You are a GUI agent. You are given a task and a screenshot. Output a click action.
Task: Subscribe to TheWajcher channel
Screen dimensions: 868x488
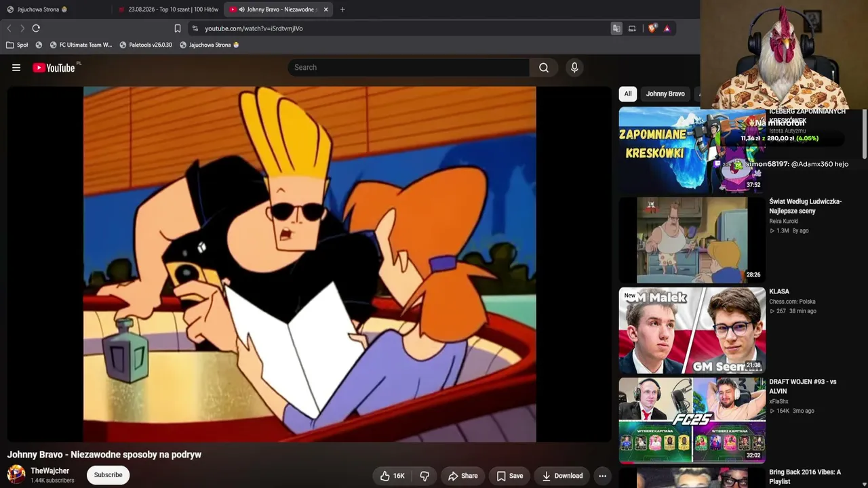108,475
